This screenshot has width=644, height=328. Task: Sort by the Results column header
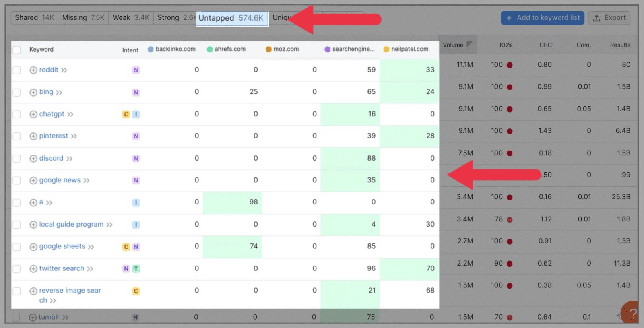click(x=620, y=45)
